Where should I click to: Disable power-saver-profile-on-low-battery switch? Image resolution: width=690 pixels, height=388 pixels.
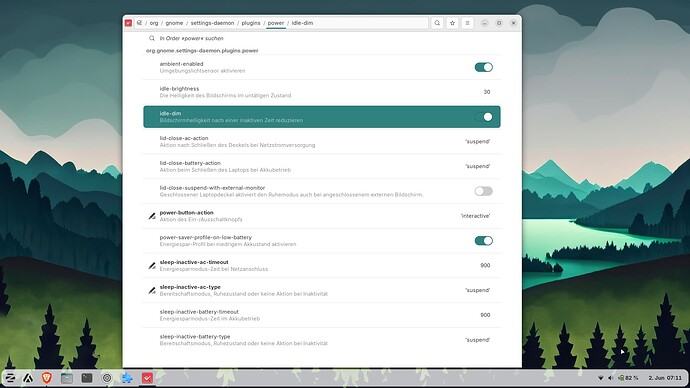(483, 241)
